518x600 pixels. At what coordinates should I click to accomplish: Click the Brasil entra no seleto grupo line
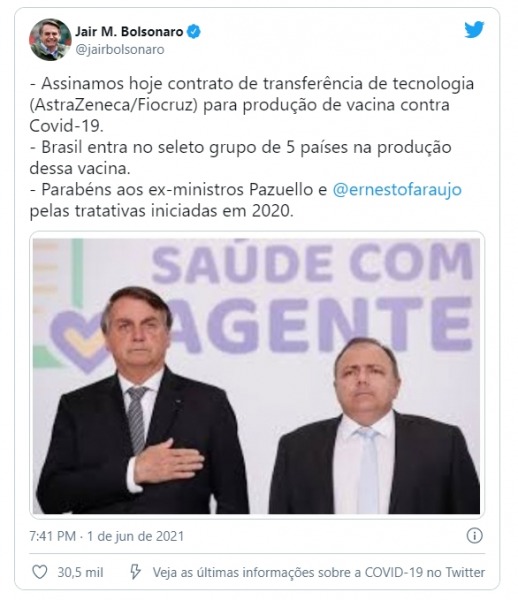coord(241,147)
